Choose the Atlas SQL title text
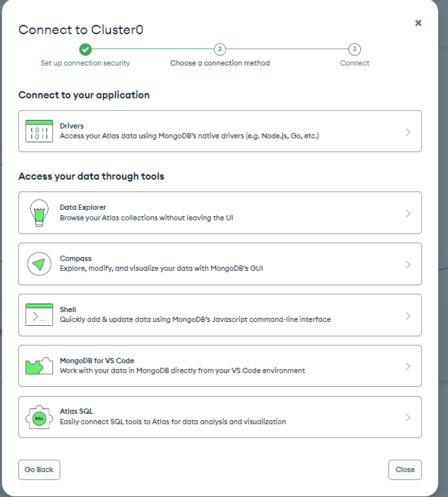Viewport: 448px width, 497px height. 76,411
